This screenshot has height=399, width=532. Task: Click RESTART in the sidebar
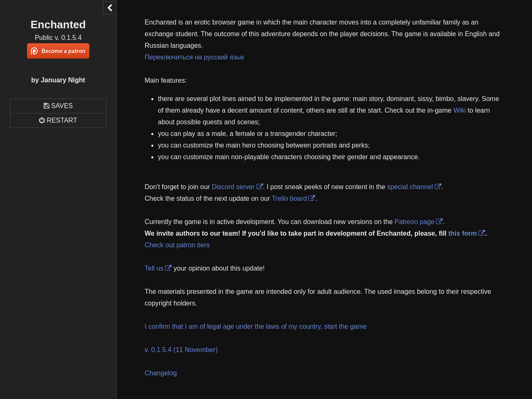click(x=58, y=121)
